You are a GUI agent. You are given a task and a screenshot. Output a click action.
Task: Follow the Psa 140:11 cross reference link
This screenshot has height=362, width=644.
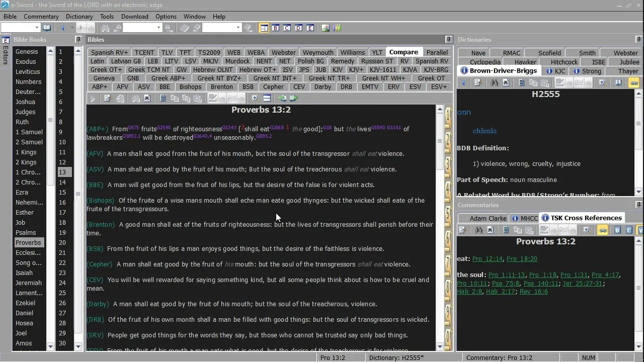[541, 283]
